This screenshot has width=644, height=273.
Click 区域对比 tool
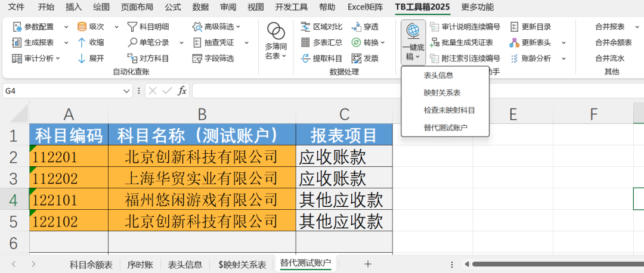pos(321,27)
